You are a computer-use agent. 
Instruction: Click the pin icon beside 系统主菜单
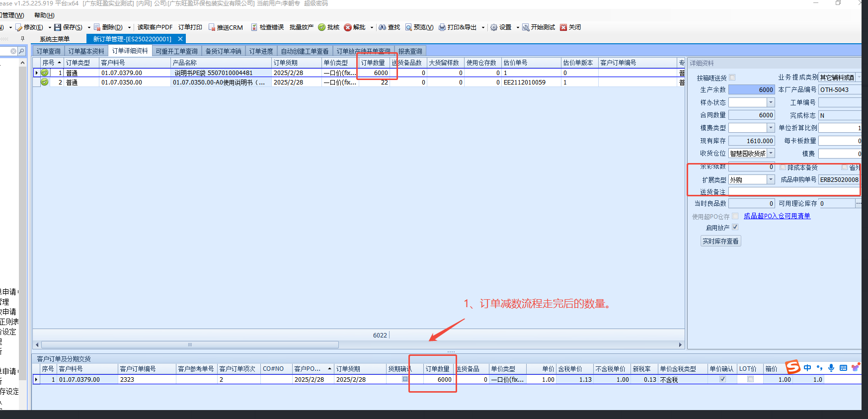[22, 38]
